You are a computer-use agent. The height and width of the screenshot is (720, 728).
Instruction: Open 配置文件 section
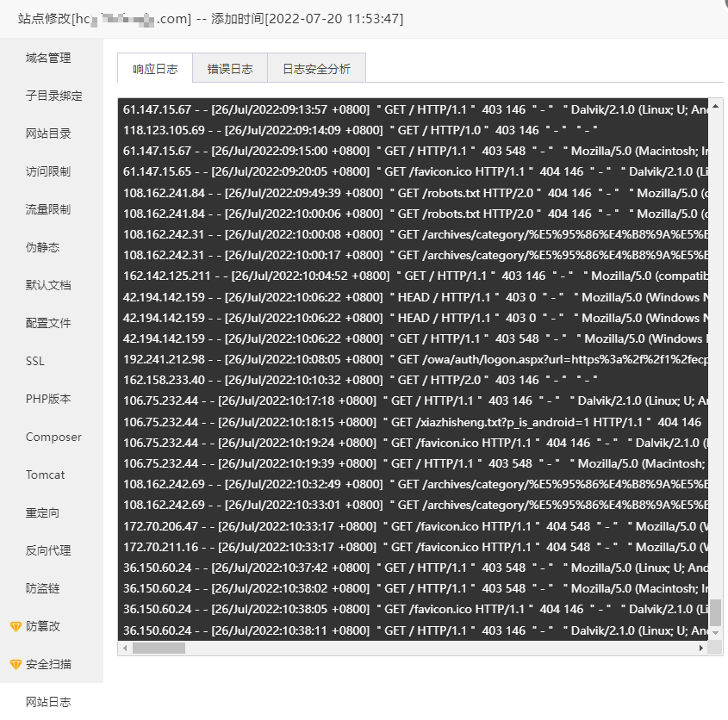tap(48, 323)
